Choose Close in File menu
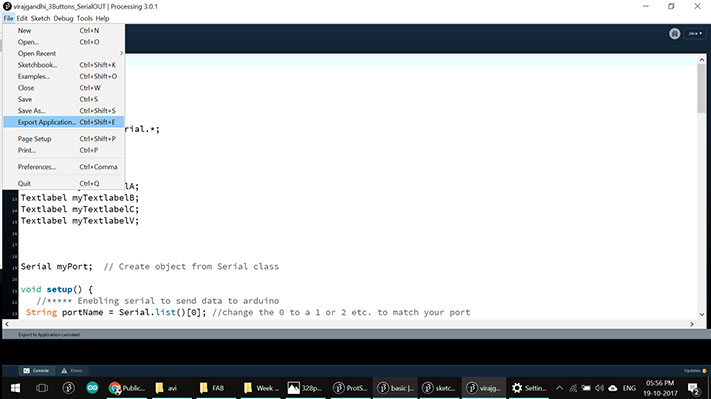The height and width of the screenshot is (399, 711). 63,88
